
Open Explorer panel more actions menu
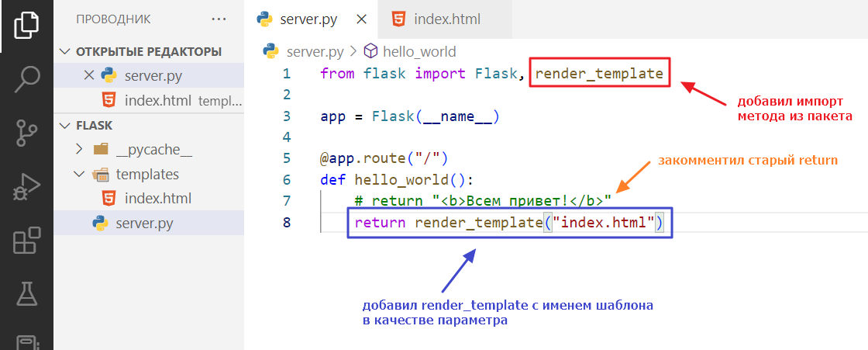[x=219, y=19]
